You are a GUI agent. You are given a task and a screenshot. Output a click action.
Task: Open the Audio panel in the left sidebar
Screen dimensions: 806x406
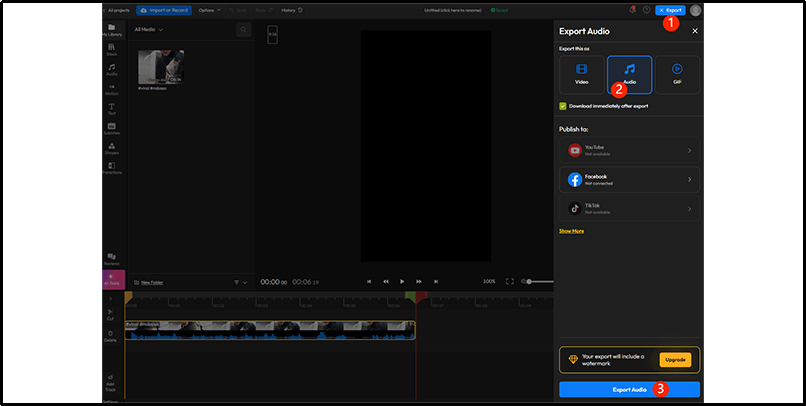(112, 69)
